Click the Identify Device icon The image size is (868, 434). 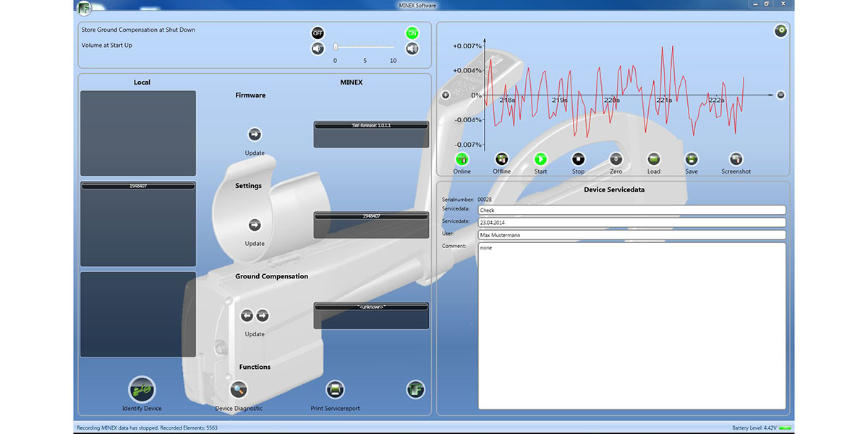(142, 390)
